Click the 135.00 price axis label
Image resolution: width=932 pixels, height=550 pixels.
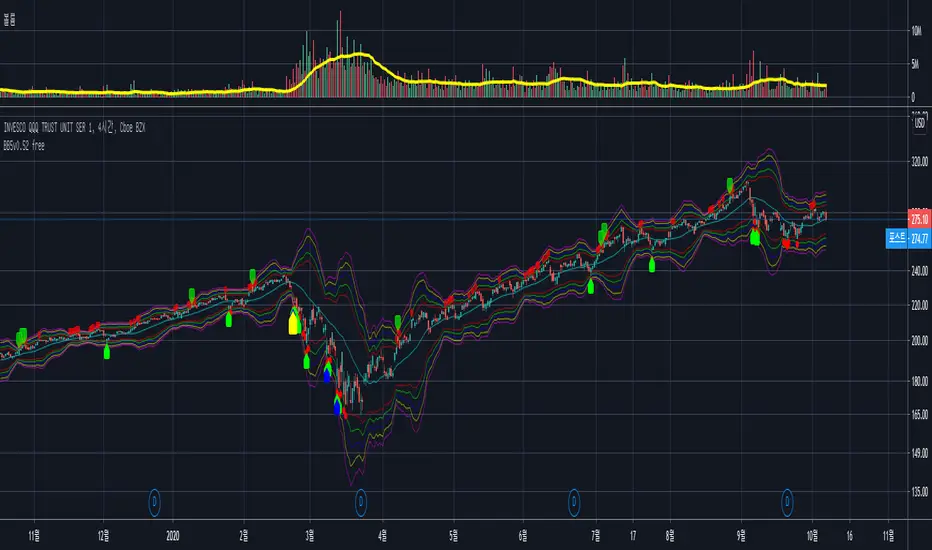[x=920, y=492]
